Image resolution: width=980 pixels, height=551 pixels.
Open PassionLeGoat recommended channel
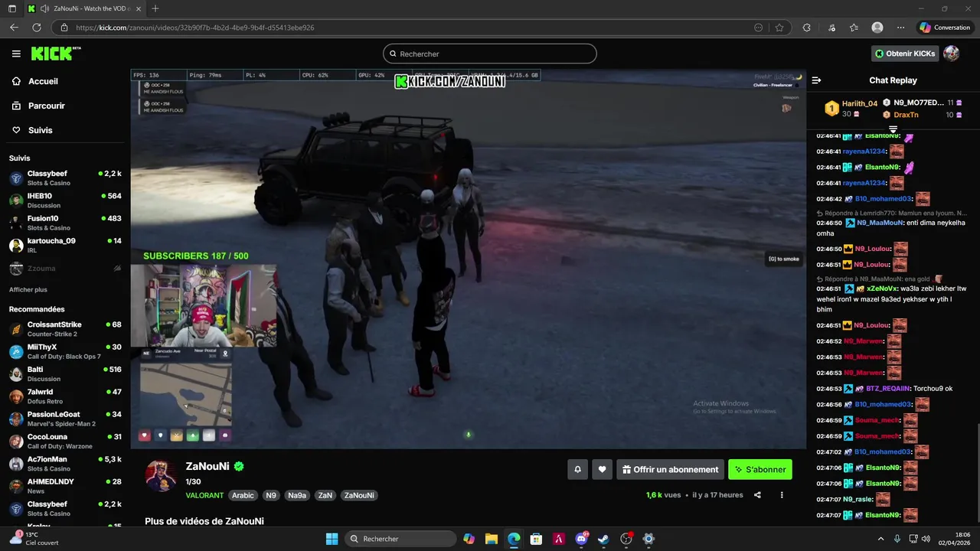pyautogui.click(x=65, y=419)
